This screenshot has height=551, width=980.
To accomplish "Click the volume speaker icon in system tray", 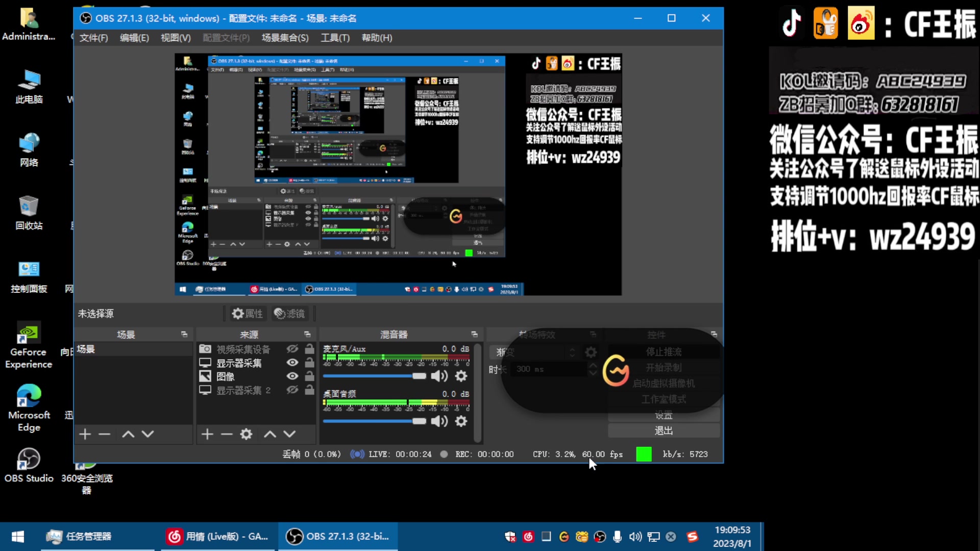I will pos(635,537).
